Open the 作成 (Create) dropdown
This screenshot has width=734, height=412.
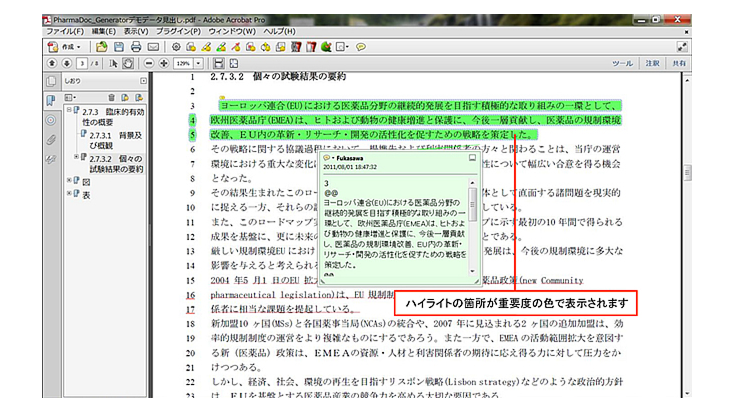point(69,46)
